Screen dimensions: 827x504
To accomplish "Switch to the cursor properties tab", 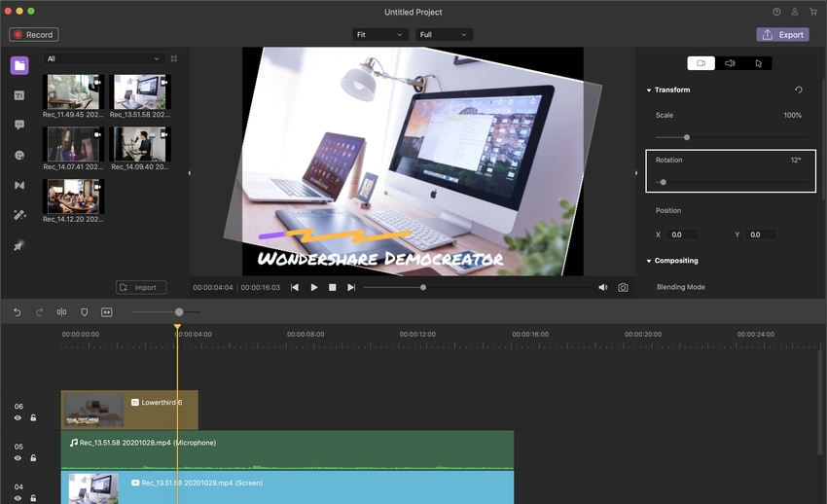I will pyautogui.click(x=758, y=63).
